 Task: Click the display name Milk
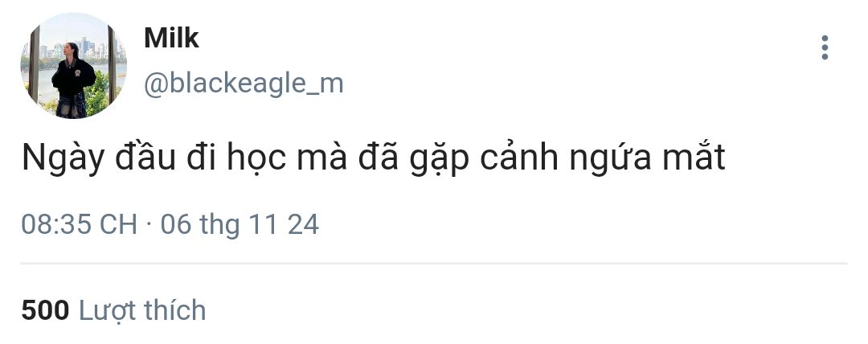point(171,39)
